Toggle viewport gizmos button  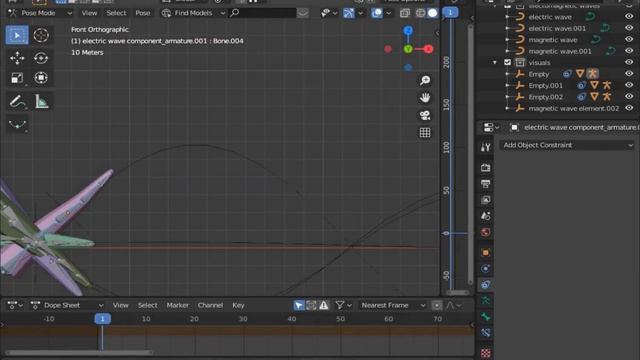(x=349, y=13)
